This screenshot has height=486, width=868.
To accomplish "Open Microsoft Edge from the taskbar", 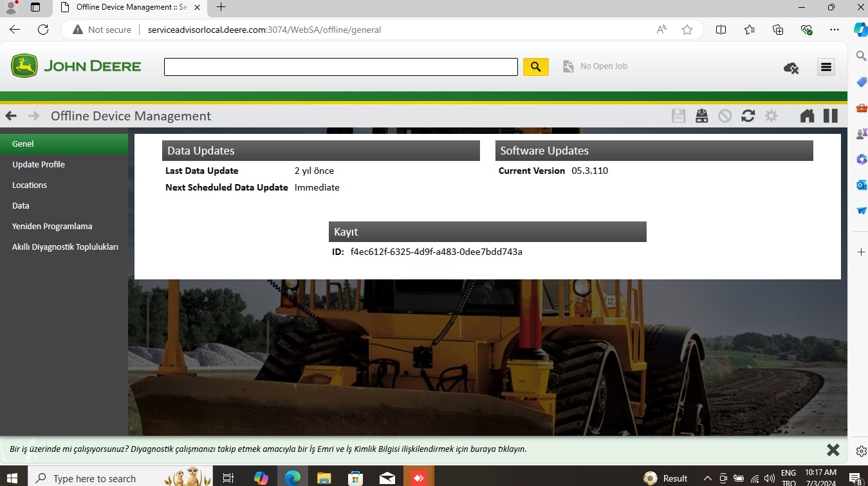I will click(293, 478).
